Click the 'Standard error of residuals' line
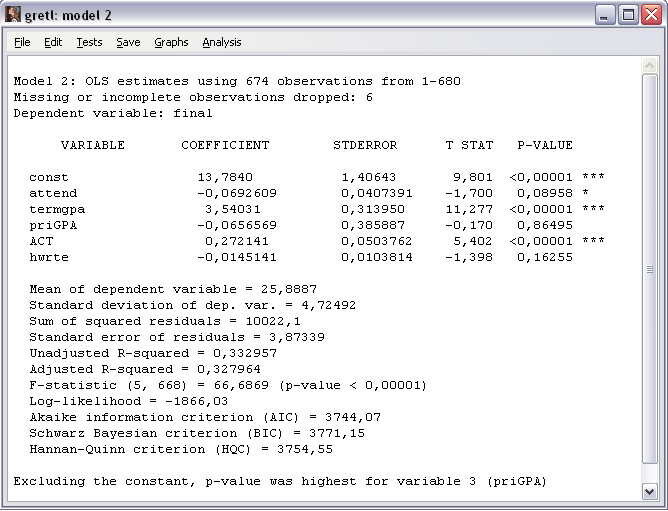The height and width of the screenshot is (511, 668). coord(177,338)
